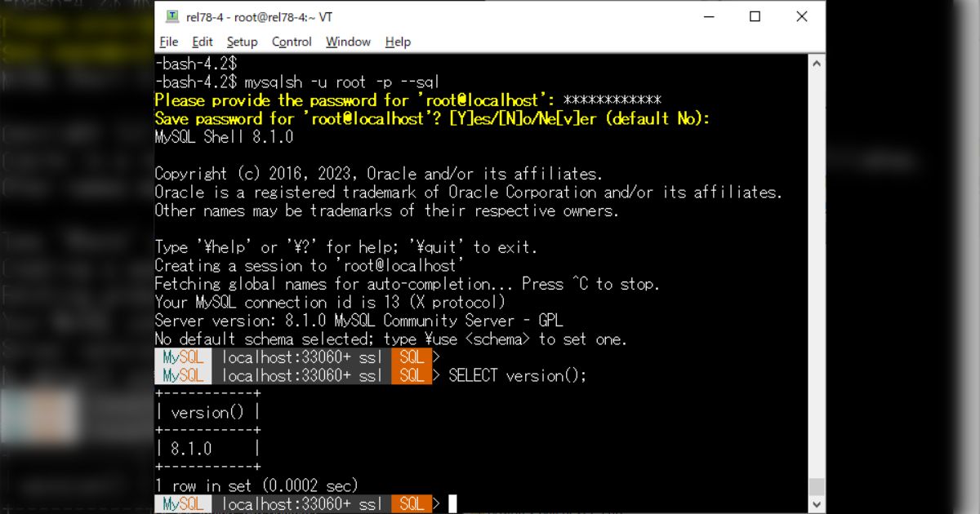980x514 pixels.
Task: Open the File menu
Action: click(x=168, y=42)
